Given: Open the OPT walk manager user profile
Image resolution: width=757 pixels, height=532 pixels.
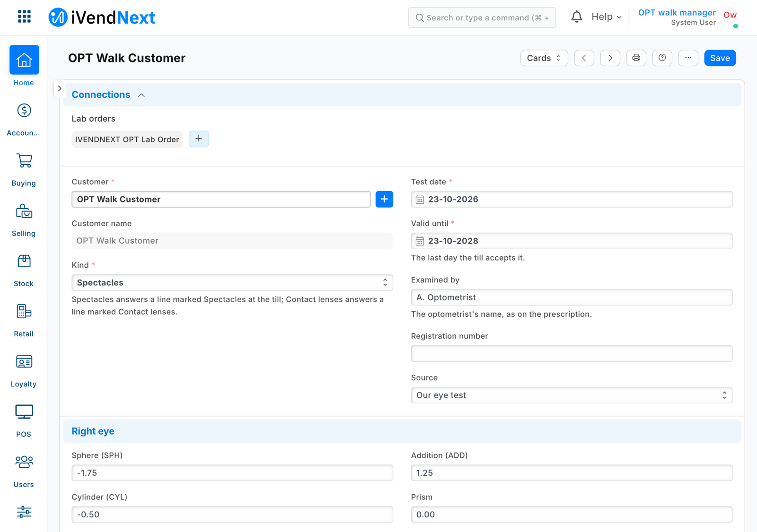Looking at the screenshot, I should pyautogui.click(x=677, y=17).
